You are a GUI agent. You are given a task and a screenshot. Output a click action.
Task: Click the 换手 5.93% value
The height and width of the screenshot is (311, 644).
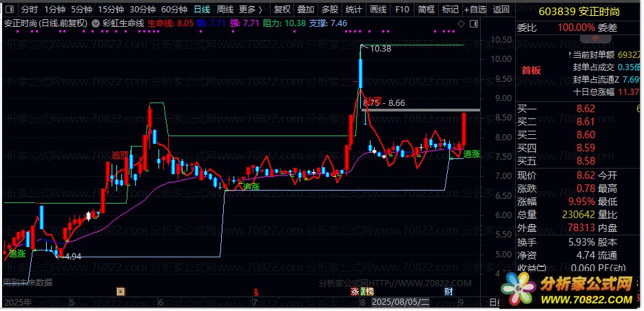click(582, 242)
